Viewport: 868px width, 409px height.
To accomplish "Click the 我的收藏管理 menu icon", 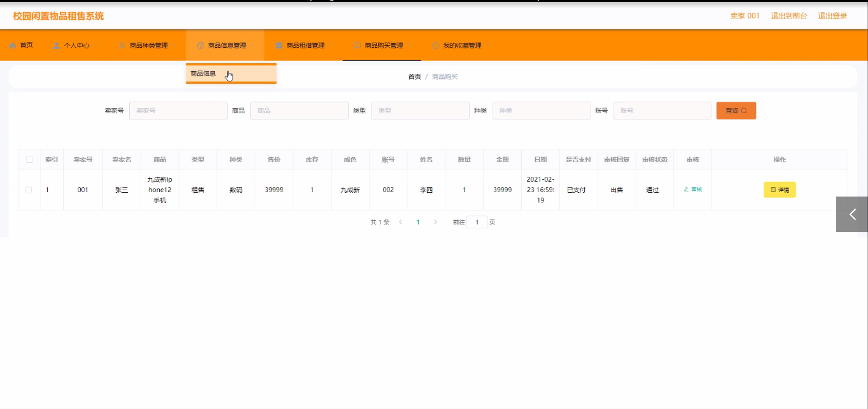I will [x=436, y=46].
